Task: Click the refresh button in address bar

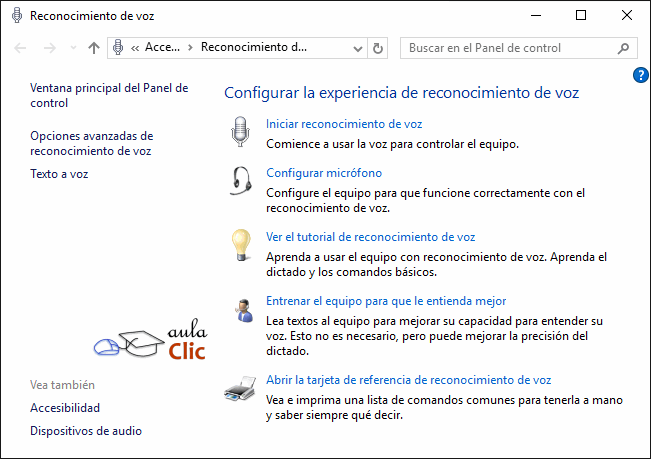Action: point(378,48)
